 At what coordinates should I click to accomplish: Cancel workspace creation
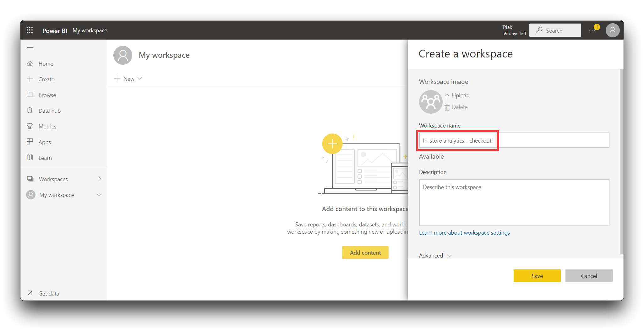(x=589, y=276)
